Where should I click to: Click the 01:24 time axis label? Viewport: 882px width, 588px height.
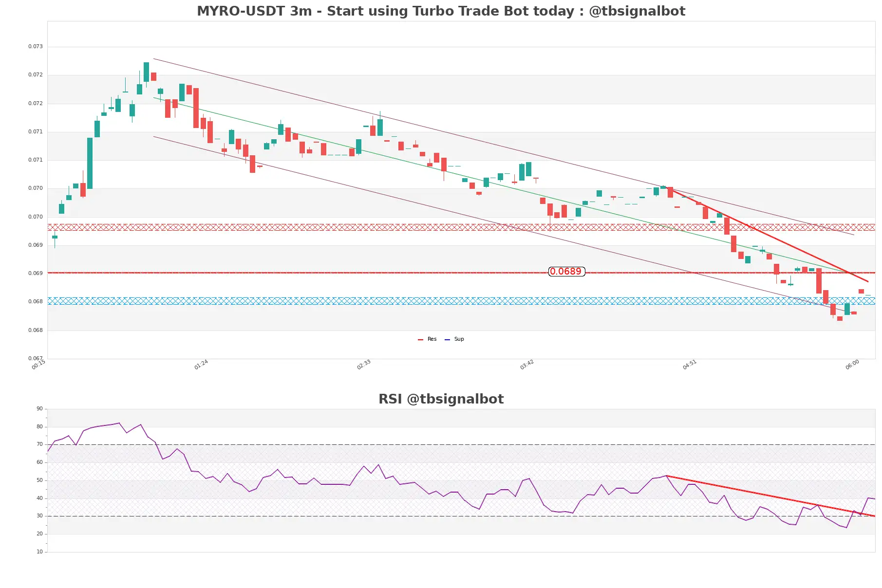[x=201, y=365]
